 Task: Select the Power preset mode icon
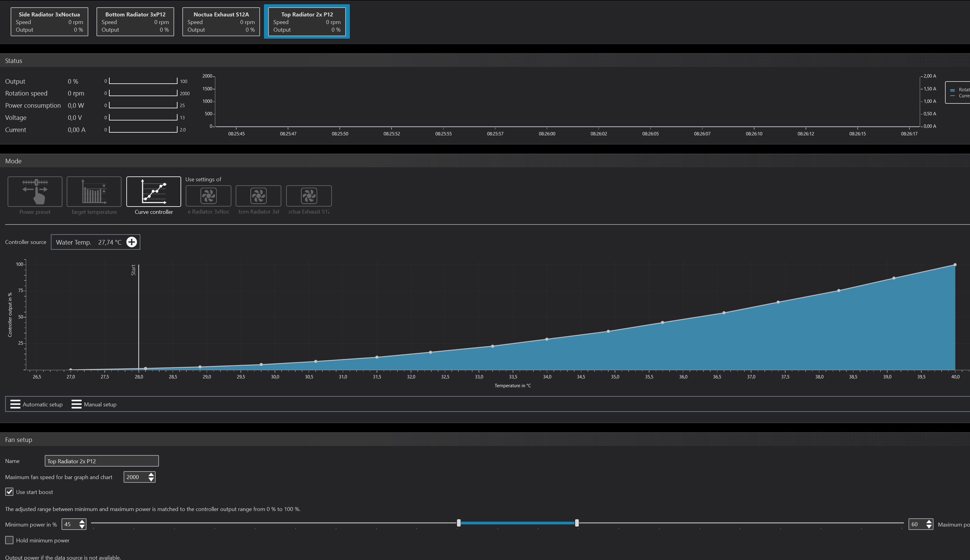click(35, 192)
